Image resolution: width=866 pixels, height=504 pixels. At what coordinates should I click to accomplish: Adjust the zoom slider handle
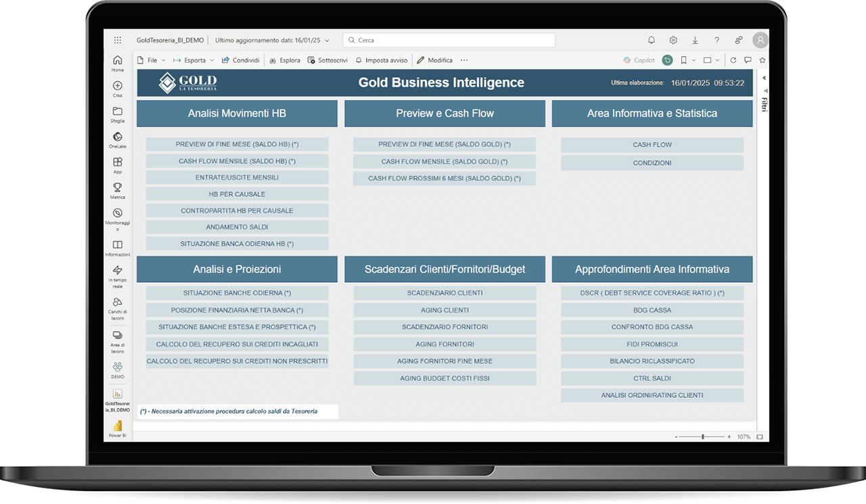[703, 437]
